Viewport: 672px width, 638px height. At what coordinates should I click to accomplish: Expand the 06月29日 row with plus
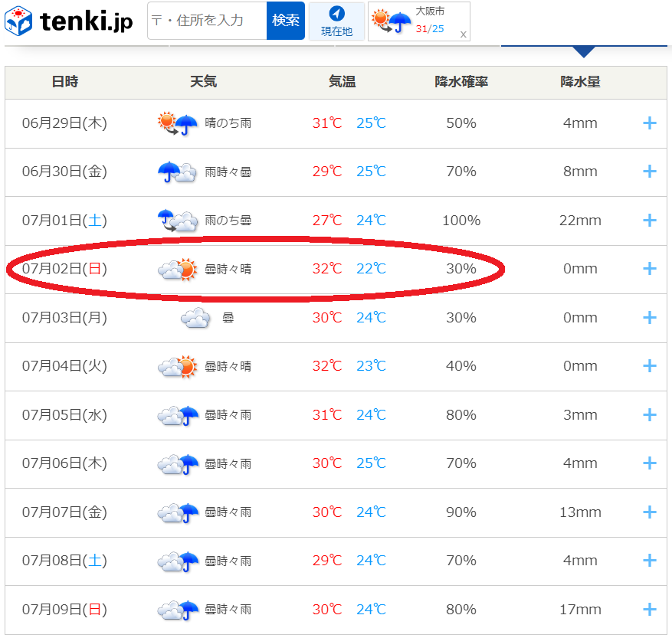coord(650,123)
